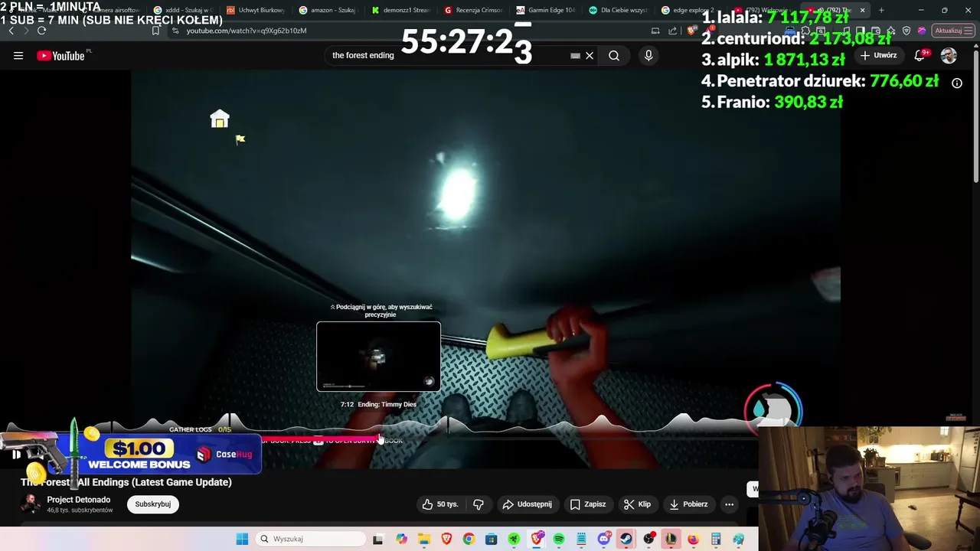Dislike the video with thumbs-down
The width and height of the screenshot is (980, 551).
point(479,504)
